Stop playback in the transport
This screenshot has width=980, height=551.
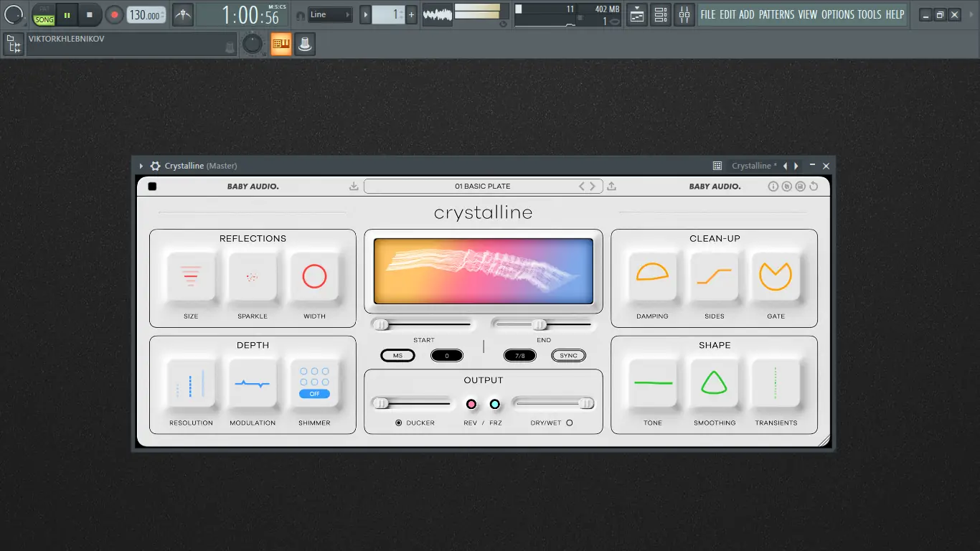click(x=90, y=14)
